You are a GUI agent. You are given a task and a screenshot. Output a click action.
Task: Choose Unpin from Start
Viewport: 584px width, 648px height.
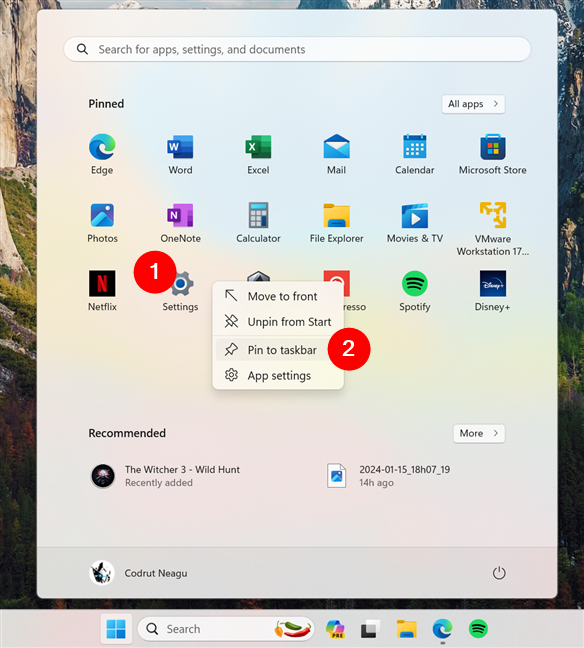tap(278, 322)
